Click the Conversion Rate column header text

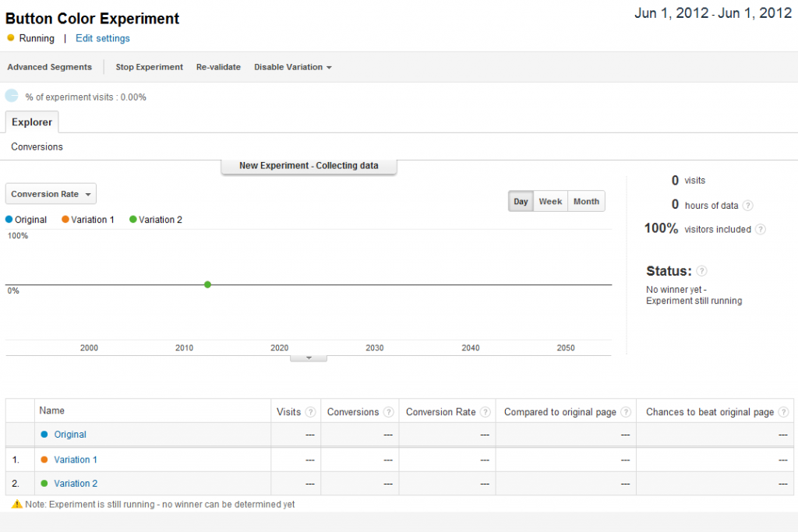[x=441, y=412]
